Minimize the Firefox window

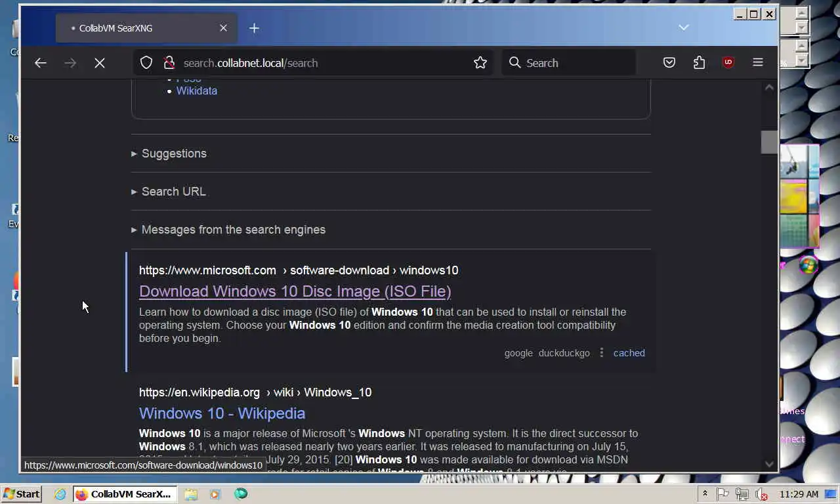(x=740, y=14)
